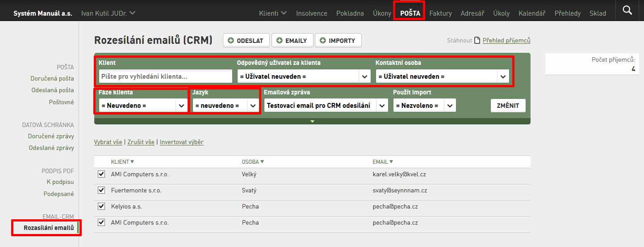Open the Fáze klienta dropdown
The image size is (644, 247).
[x=143, y=106]
